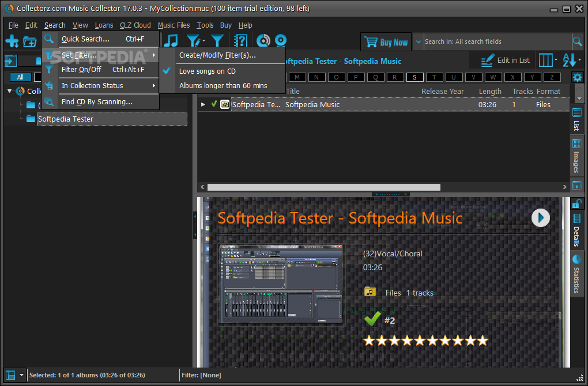Viewport: 588px width, 386px height.
Task: Click the third view icon below Images tab
Action: tap(576, 186)
